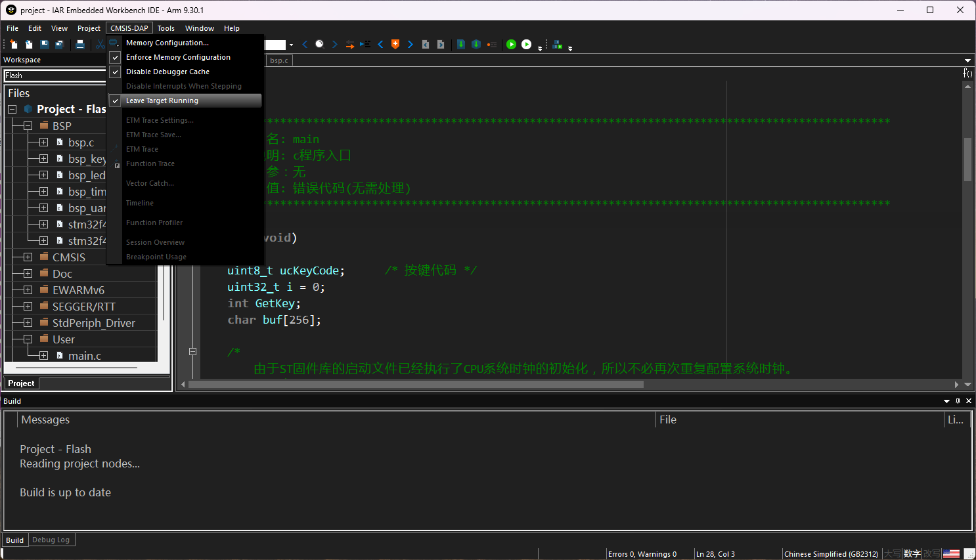
Task: Click the Save All toolbar icon
Action: pyautogui.click(x=59, y=45)
